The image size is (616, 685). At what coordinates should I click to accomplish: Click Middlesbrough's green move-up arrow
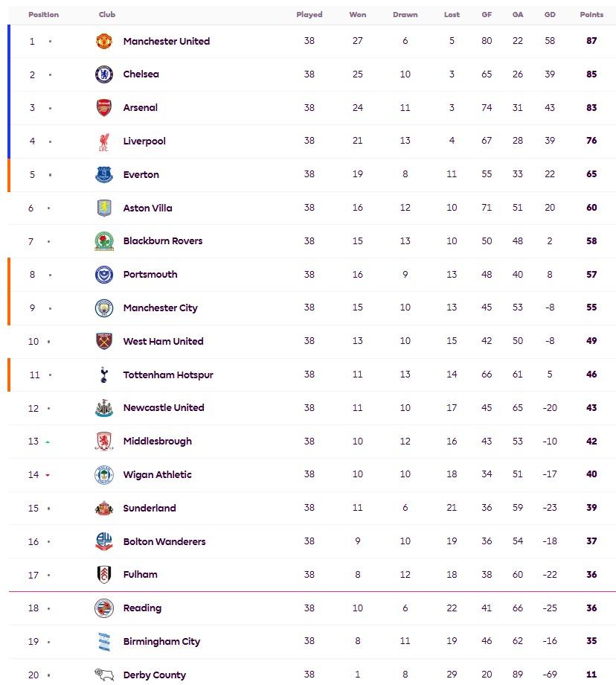pos(48,442)
